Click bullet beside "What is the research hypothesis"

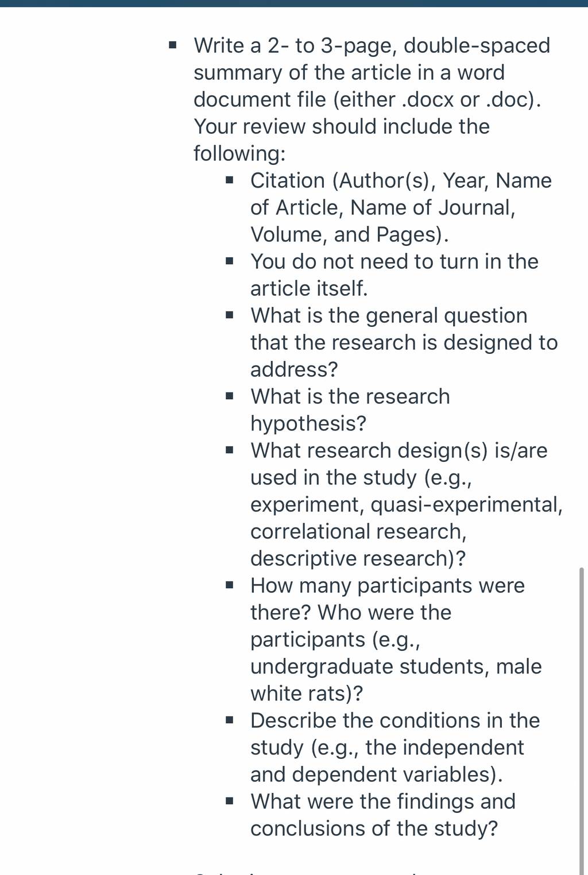[230, 396]
